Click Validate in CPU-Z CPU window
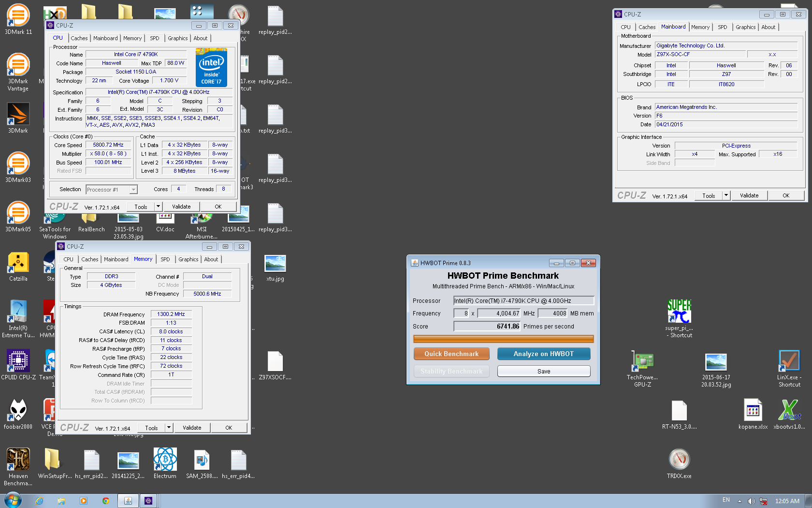 click(x=181, y=207)
